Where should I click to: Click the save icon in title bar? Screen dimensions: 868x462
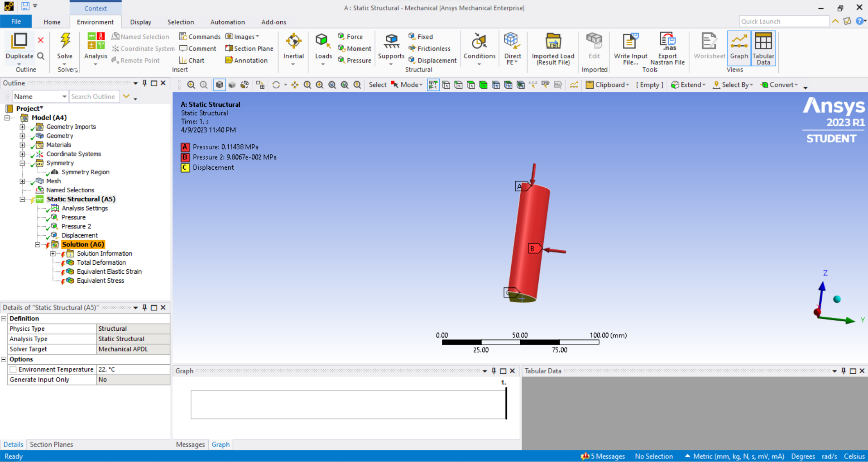(25, 6)
